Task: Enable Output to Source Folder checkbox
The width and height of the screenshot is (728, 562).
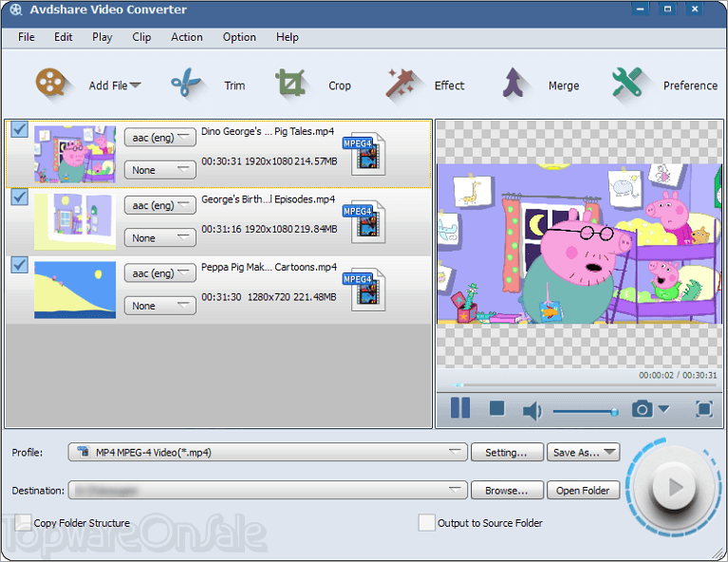Action: 426,522
